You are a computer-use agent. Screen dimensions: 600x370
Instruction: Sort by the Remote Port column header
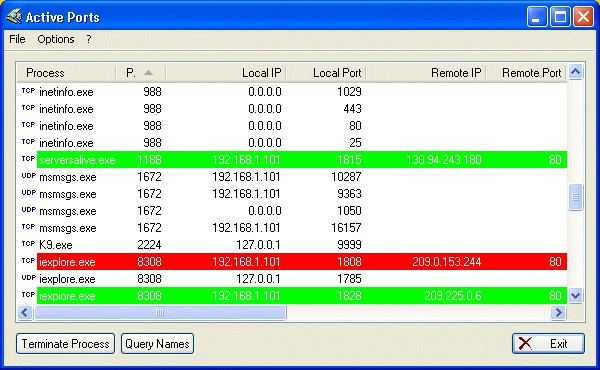526,73
